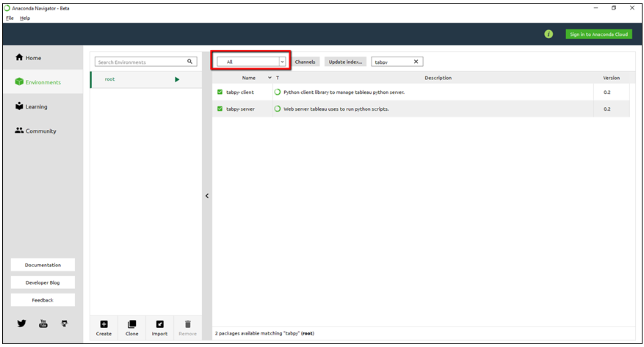Collapse the environments panel with left arrow
644x347 pixels.
(x=207, y=196)
